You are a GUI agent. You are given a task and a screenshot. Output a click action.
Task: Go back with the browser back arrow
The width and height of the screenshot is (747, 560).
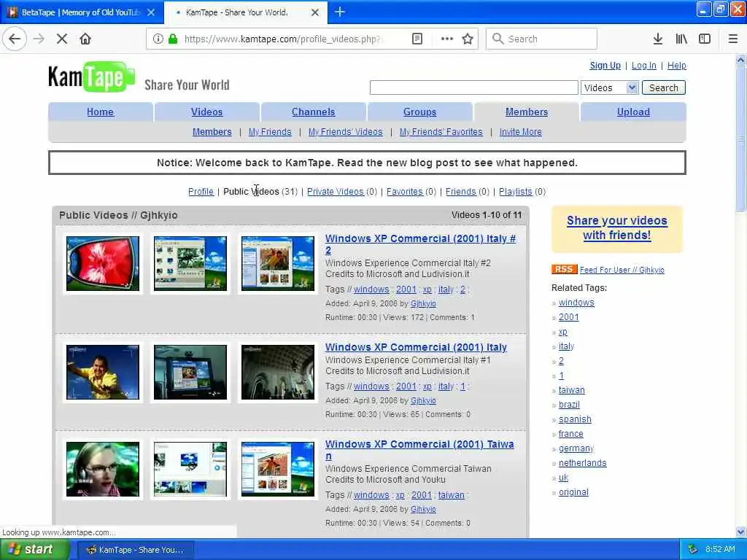click(x=15, y=39)
